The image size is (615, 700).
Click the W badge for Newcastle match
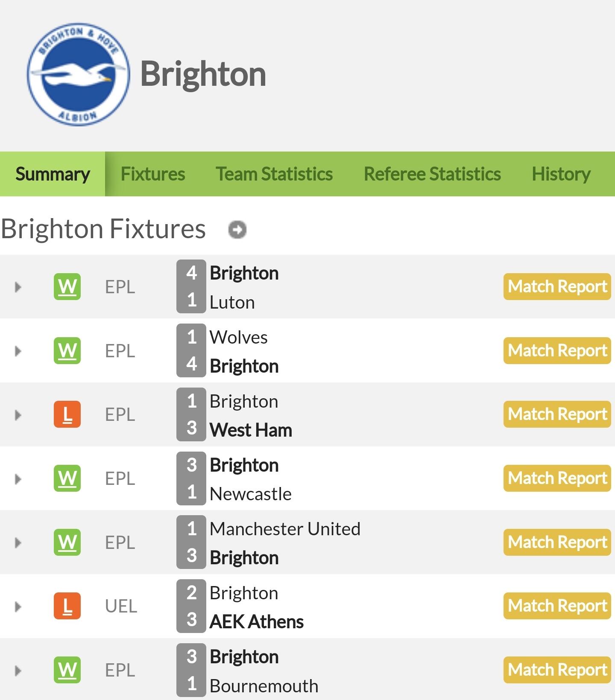(67, 478)
